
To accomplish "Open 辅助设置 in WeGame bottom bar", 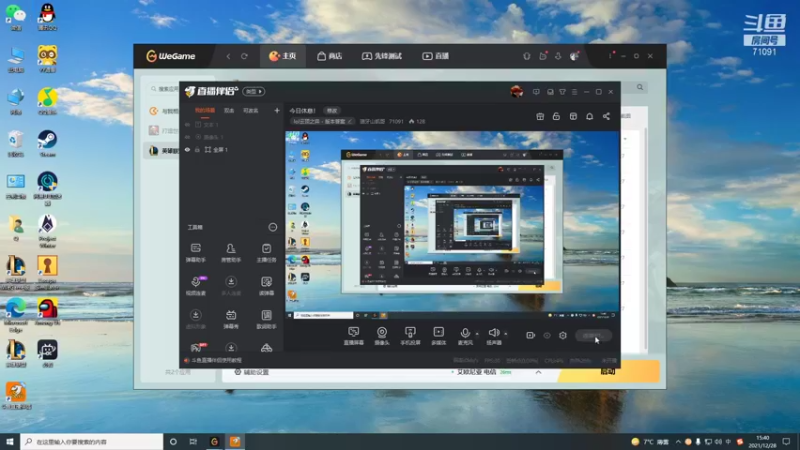I will click(251, 372).
